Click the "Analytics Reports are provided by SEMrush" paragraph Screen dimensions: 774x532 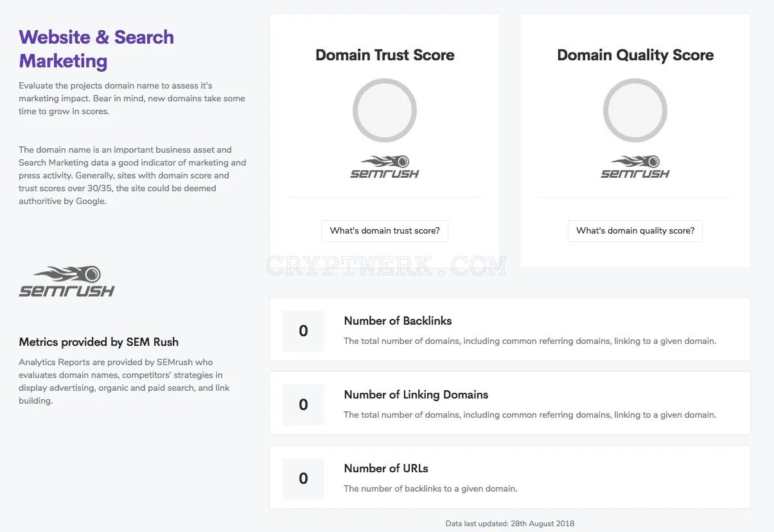[124, 381]
